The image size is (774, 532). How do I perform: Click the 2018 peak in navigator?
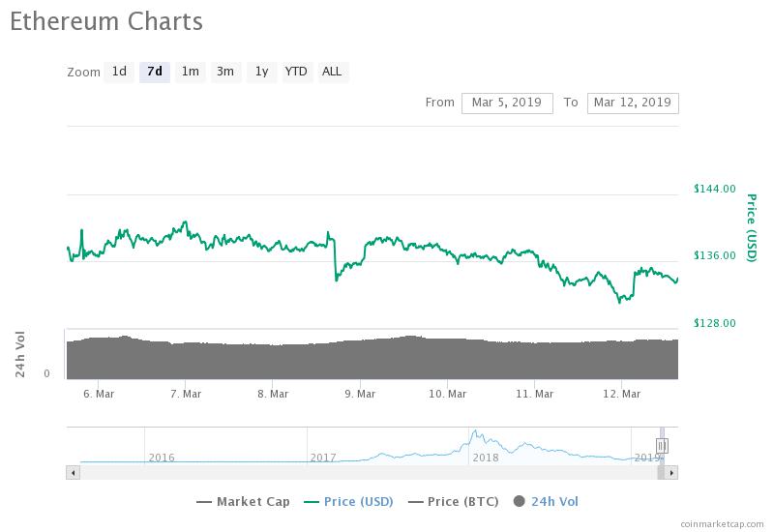474,433
